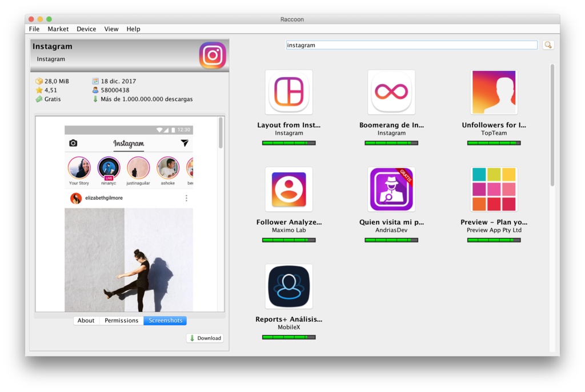Click the Layout from Inst... title
This screenshot has height=392, width=585.
point(289,125)
